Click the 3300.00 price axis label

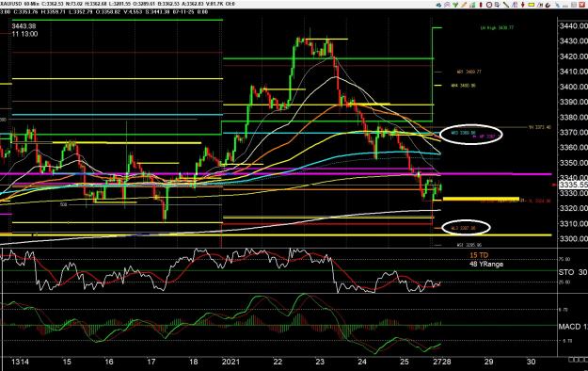pyautogui.click(x=573, y=238)
